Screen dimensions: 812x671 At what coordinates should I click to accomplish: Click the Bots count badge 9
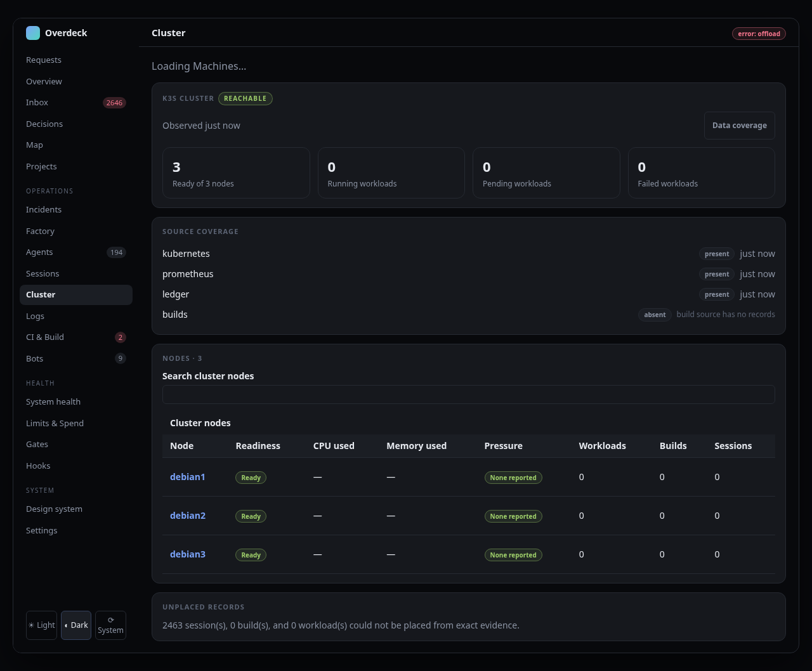pos(121,358)
